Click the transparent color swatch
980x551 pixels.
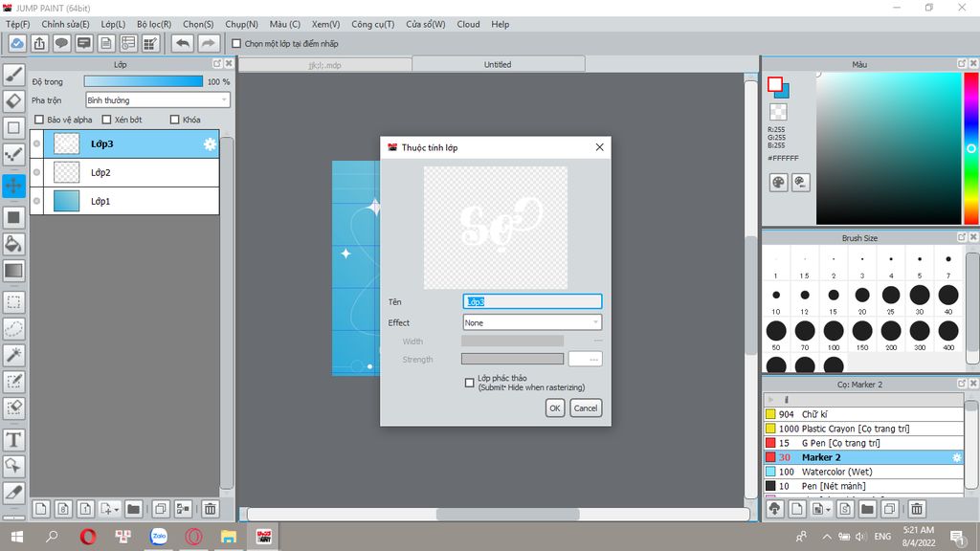coord(778,113)
